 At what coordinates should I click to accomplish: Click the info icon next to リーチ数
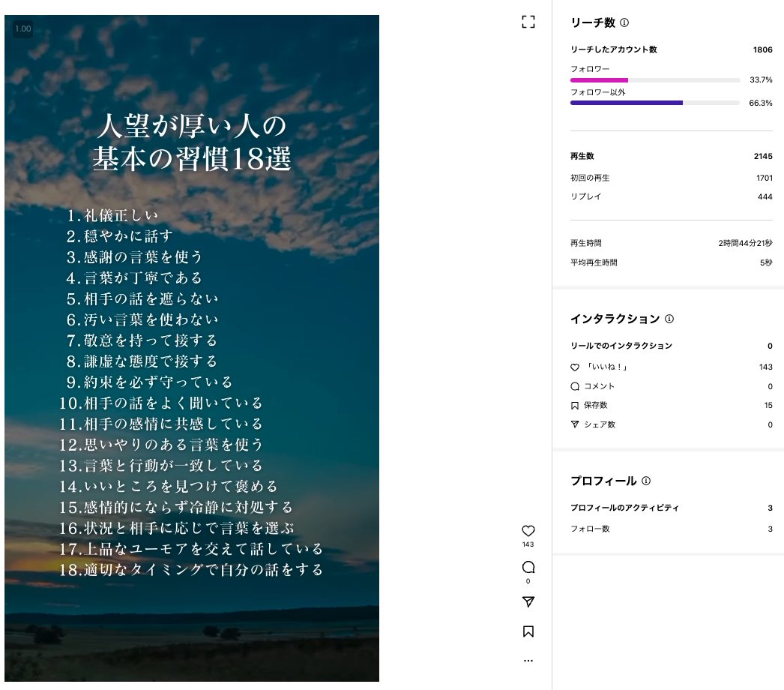(x=624, y=22)
